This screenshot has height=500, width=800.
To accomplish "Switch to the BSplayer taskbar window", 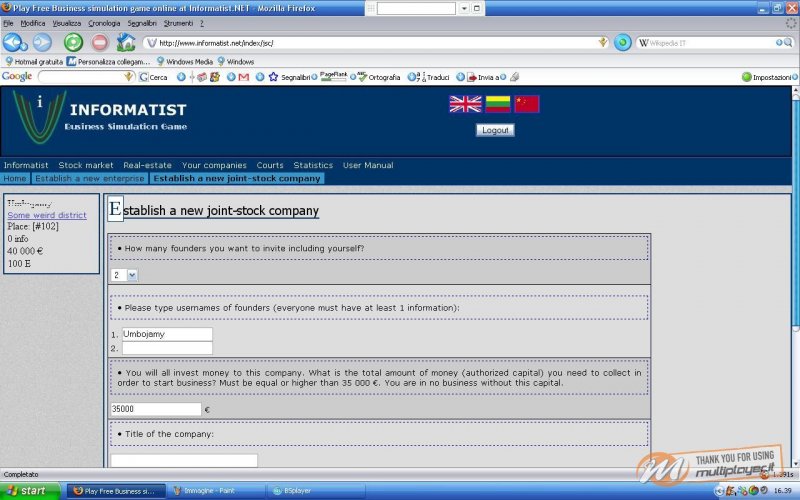I will [316, 491].
